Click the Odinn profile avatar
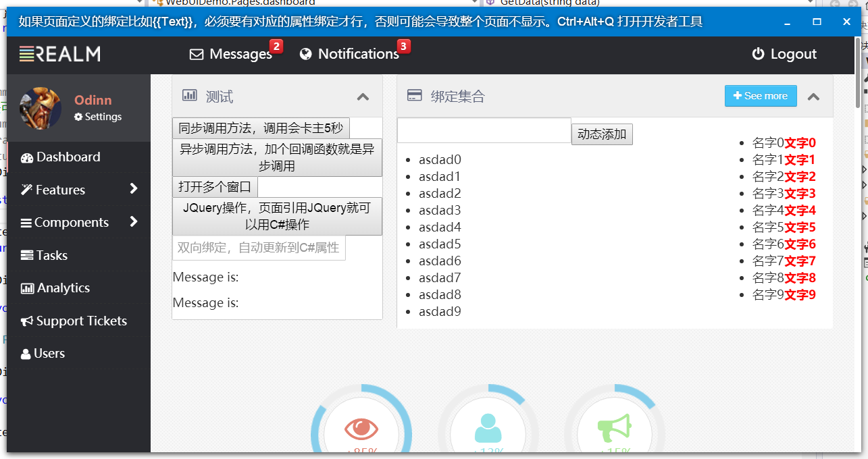This screenshot has height=459, width=868. tap(41, 108)
